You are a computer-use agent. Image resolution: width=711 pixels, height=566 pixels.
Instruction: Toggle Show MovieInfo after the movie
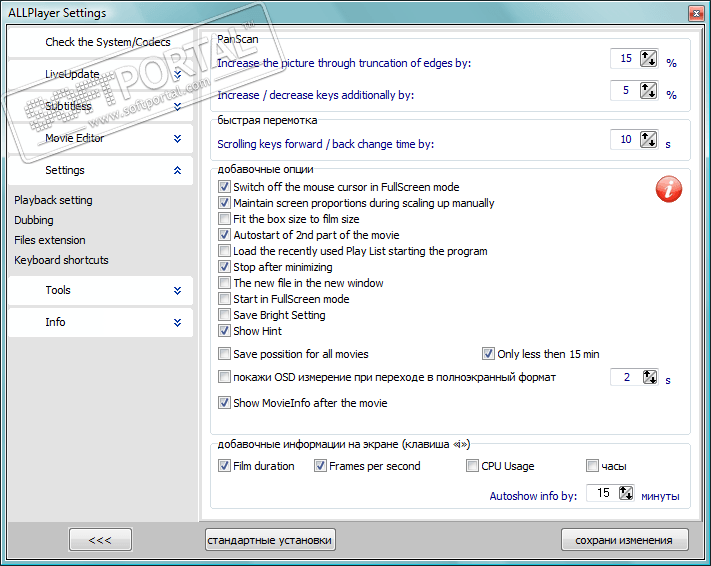tap(224, 402)
